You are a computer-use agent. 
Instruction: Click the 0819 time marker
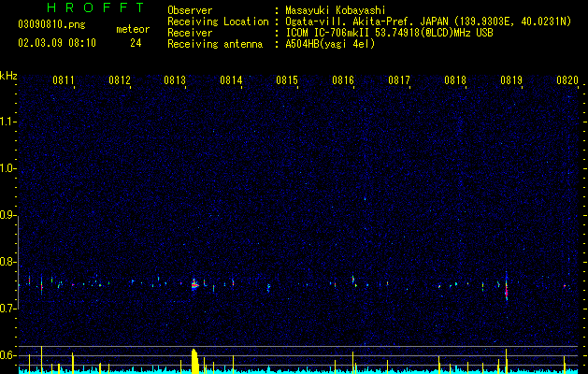(511, 80)
